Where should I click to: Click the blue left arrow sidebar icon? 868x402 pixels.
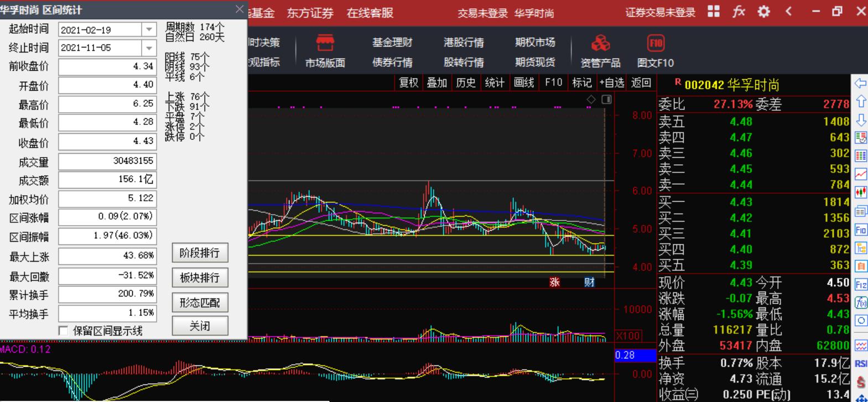861,83
